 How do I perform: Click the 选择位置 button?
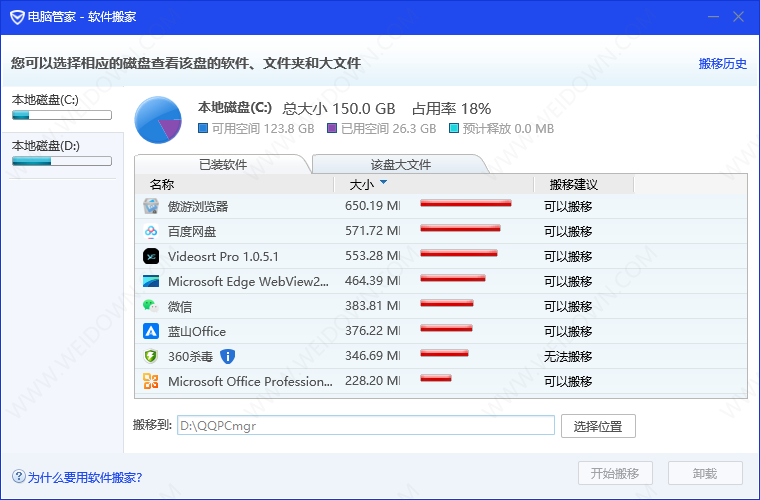[x=598, y=426]
